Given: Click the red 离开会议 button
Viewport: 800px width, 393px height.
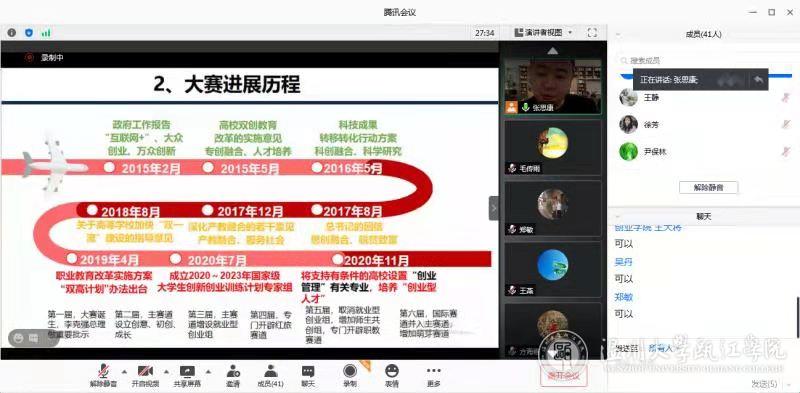Looking at the screenshot, I should tap(564, 376).
